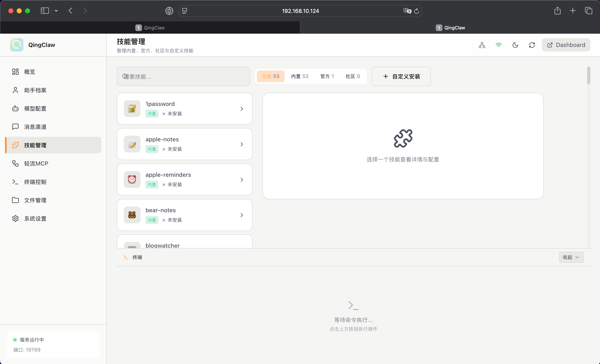Open the page reader menu icon

pyautogui.click(x=185, y=11)
